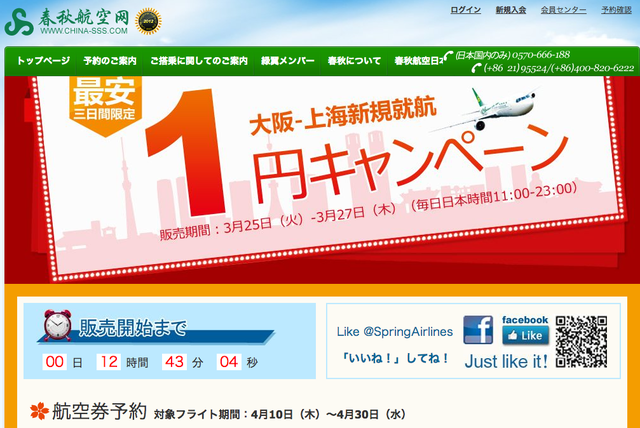Select トップページ in the green menu
640x428 pixels.
tap(44, 61)
